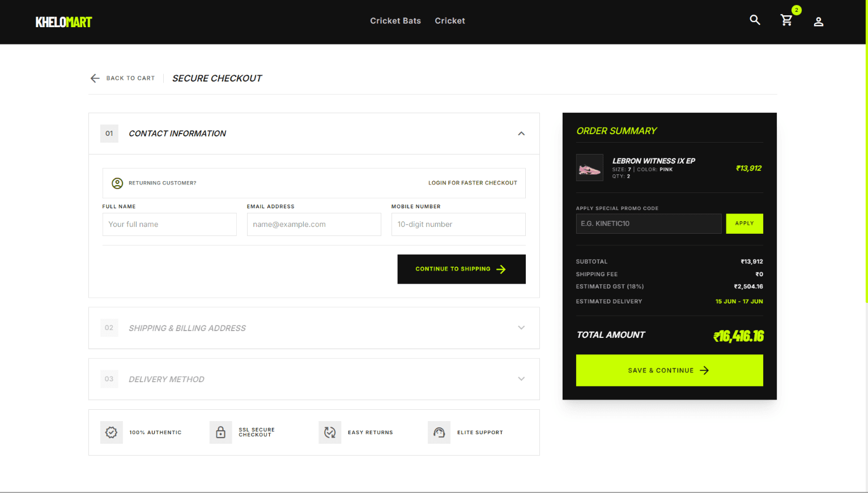The height and width of the screenshot is (493, 868).
Task: Click the step 03 number badge
Action: click(x=109, y=379)
